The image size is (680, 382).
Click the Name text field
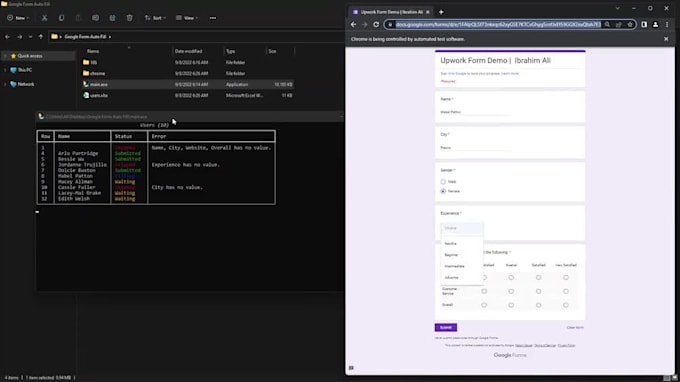pos(475,112)
